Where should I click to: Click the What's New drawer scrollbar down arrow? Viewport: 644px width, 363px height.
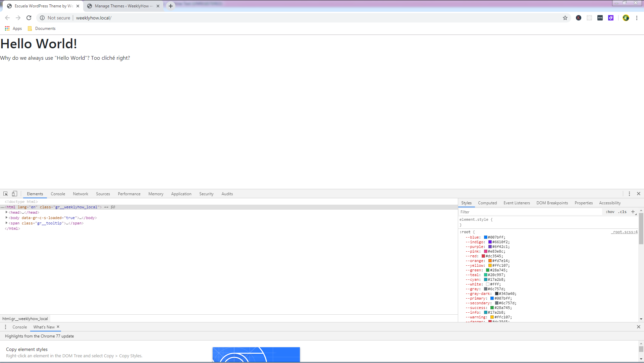tap(641, 359)
